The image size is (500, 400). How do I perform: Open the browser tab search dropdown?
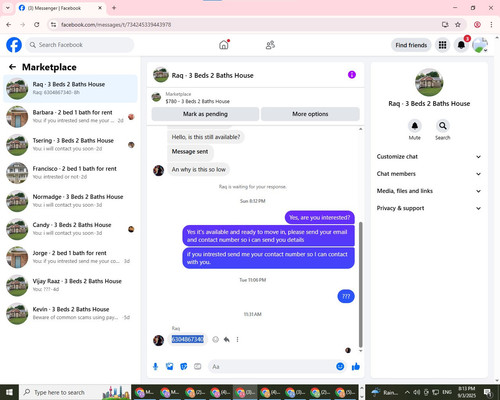pos(7,7)
